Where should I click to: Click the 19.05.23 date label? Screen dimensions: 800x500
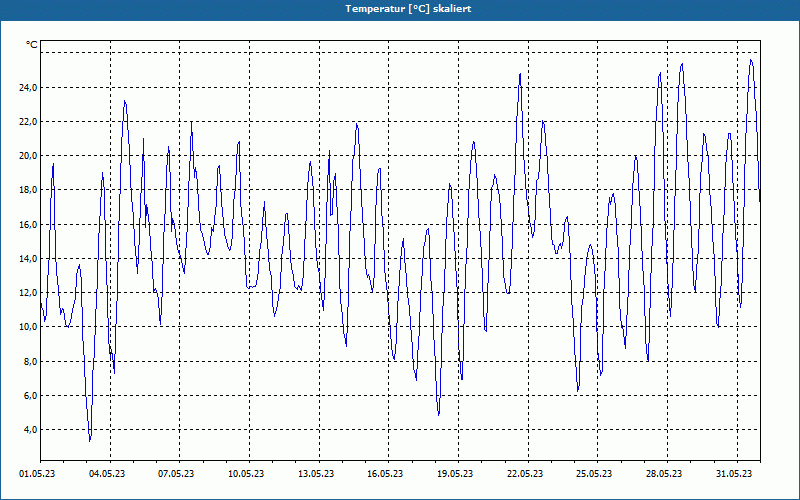click(x=455, y=474)
